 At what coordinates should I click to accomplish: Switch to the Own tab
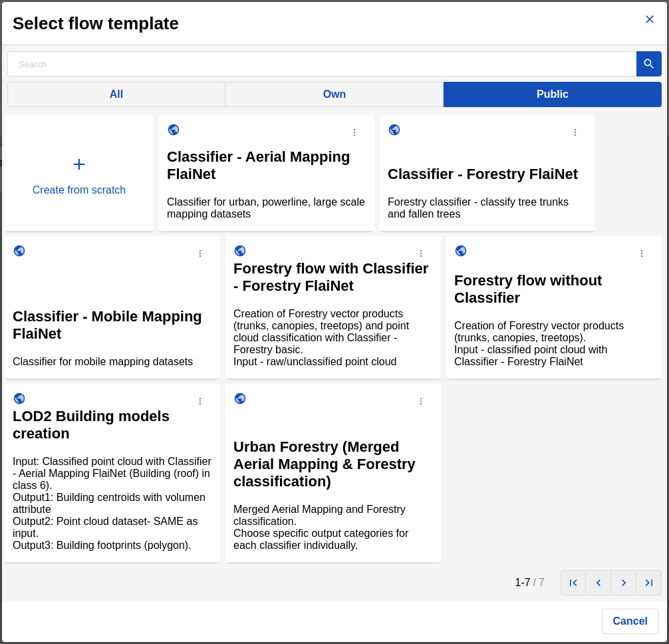(x=334, y=94)
